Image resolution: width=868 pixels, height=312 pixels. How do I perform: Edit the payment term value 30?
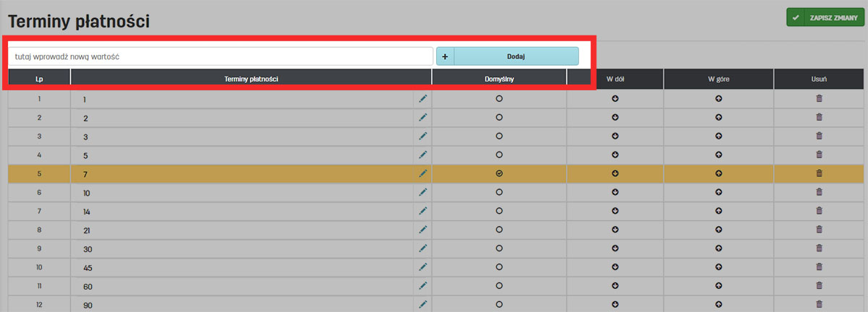422,248
